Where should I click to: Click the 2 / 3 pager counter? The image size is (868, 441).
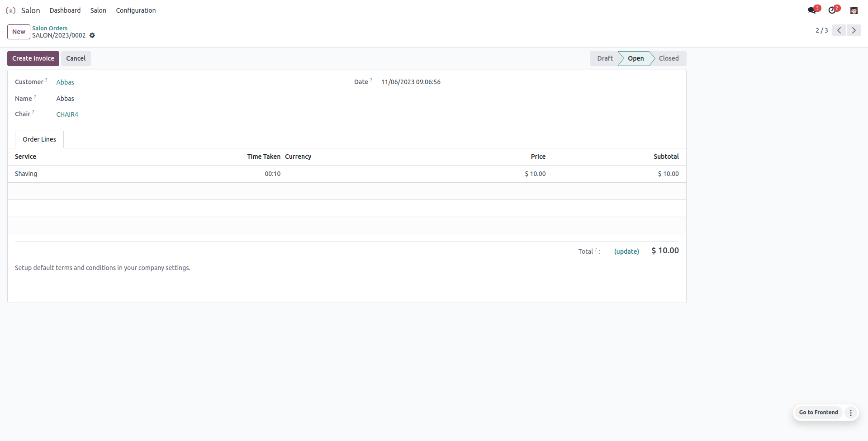click(x=821, y=30)
